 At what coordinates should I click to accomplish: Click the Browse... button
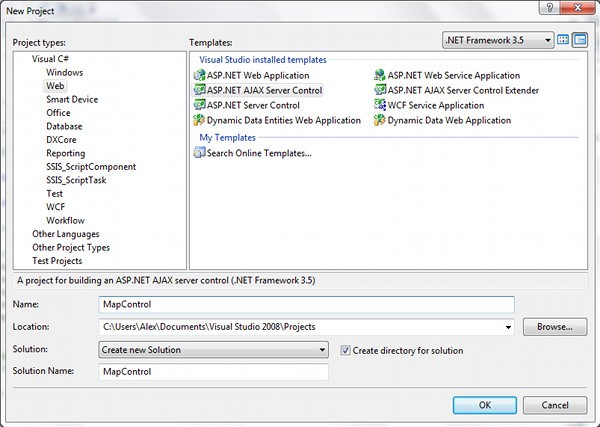555,327
